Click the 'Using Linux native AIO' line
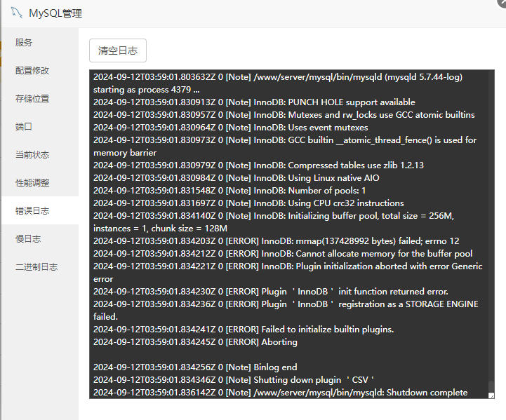Viewport: 506px width, 420px height. pyautogui.click(x=237, y=178)
